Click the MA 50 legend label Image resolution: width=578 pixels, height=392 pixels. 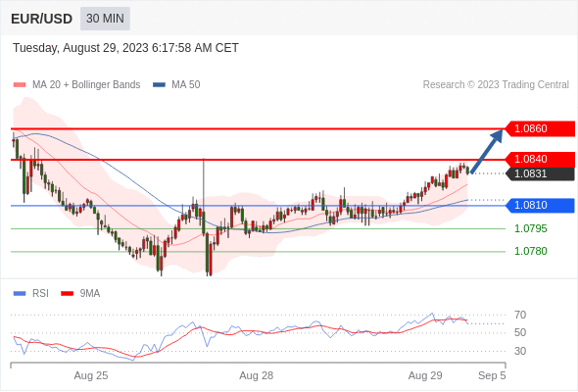[x=186, y=85]
